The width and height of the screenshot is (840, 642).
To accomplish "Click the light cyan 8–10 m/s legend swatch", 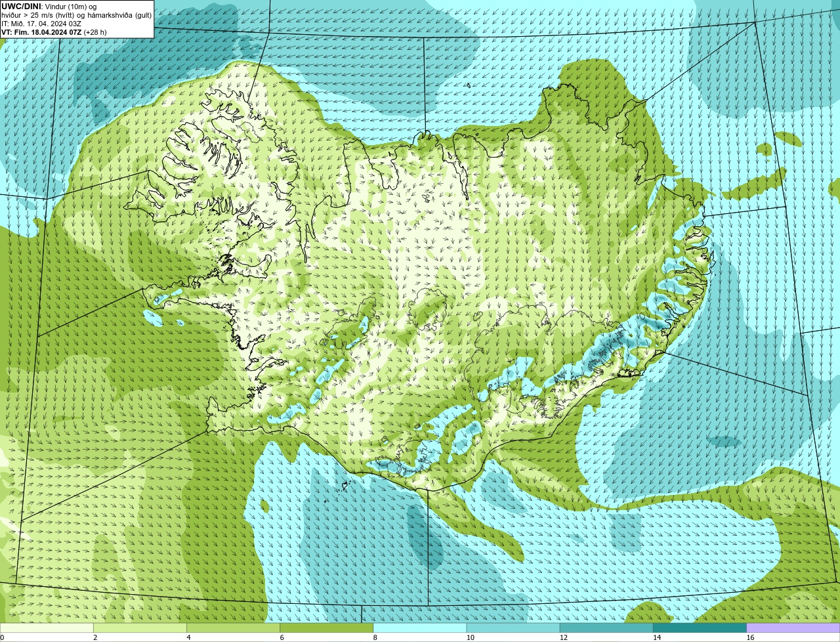I will click(x=420, y=628).
